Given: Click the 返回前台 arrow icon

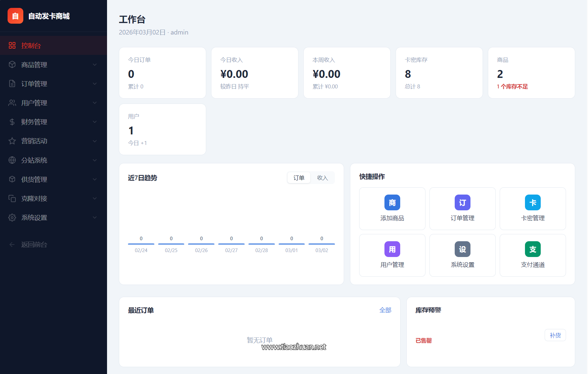Looking at the screenshot, I should coord(12,245).
